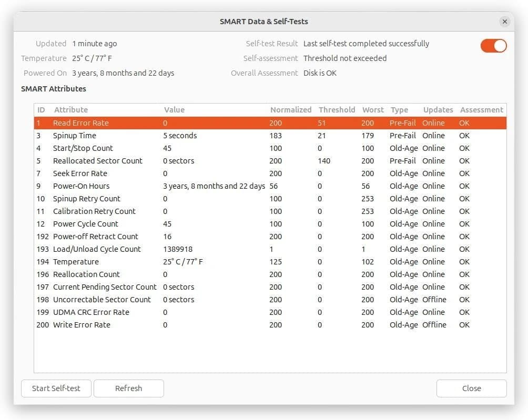Toggle the SMART enabled switch

pyautogui.click(x=493, y=46)
